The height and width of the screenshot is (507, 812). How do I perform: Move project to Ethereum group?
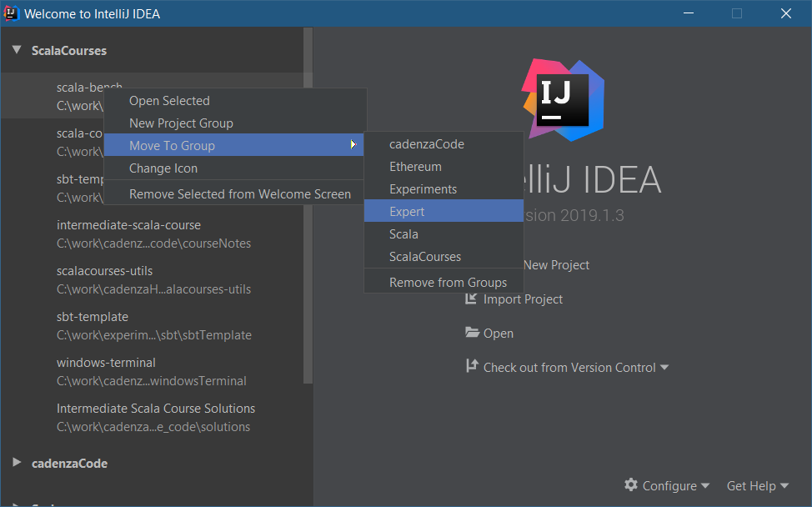click(444, 167)
